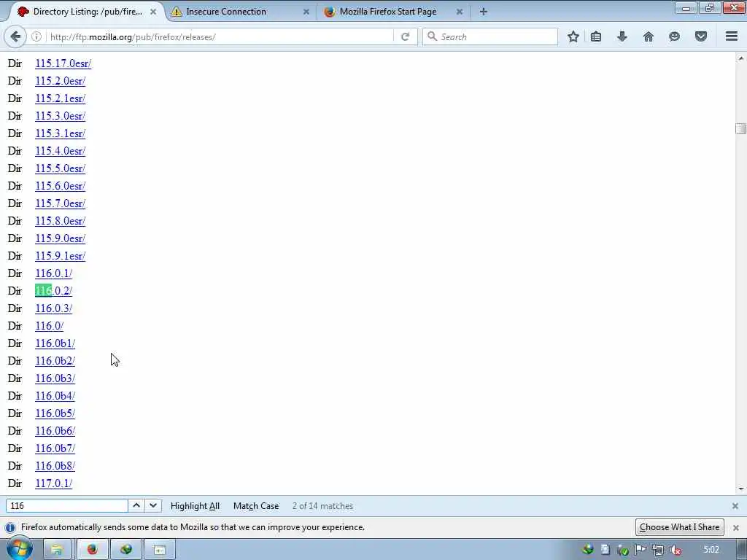747x560 pixels.
Task: Switch to the Insecure Connection tab
Action: [241, 12]
